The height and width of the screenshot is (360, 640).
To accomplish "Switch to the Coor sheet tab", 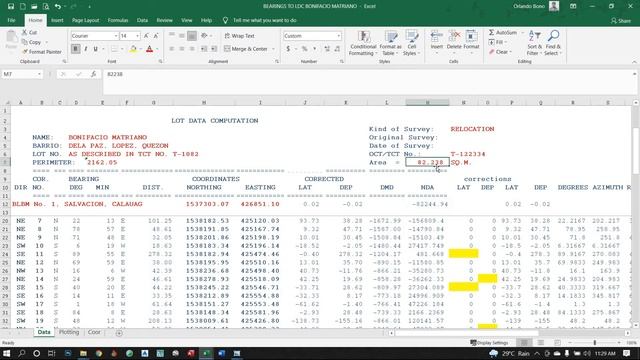I will click(94, 332).
